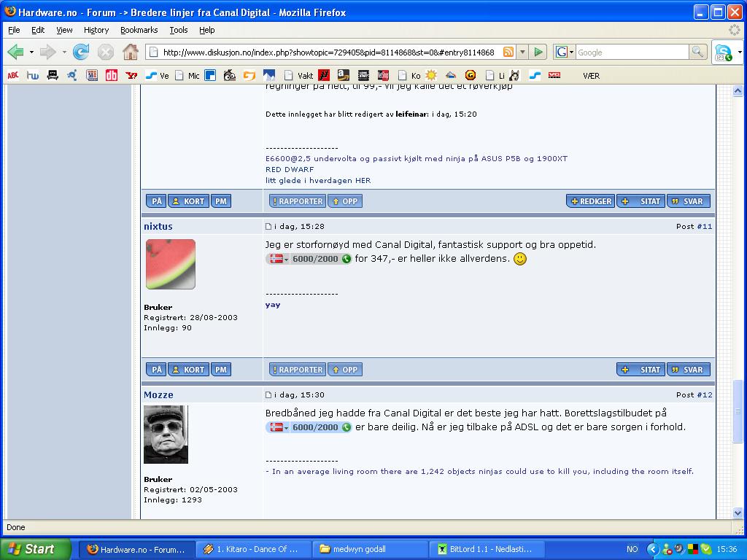Click green status icon in Mozze 6000/2000 badge
Image resolution: width=747 pixels, height=560 pixels.
pyautogui.click(x=347, y=427)
